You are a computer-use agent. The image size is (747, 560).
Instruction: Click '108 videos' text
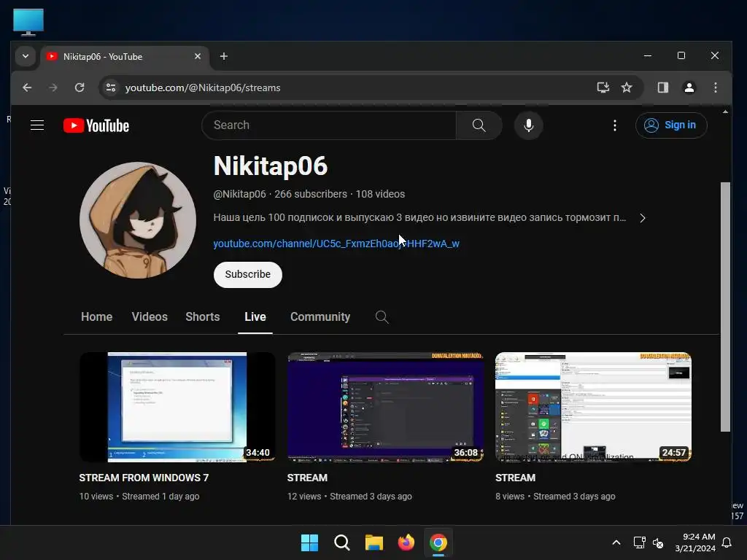(380, 194)
